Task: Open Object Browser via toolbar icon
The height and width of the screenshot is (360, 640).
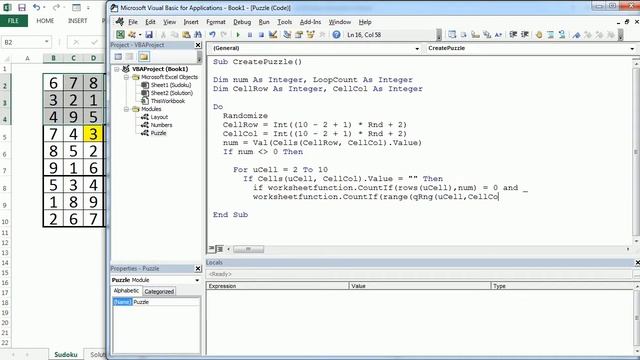Action: tap(310, 35)
